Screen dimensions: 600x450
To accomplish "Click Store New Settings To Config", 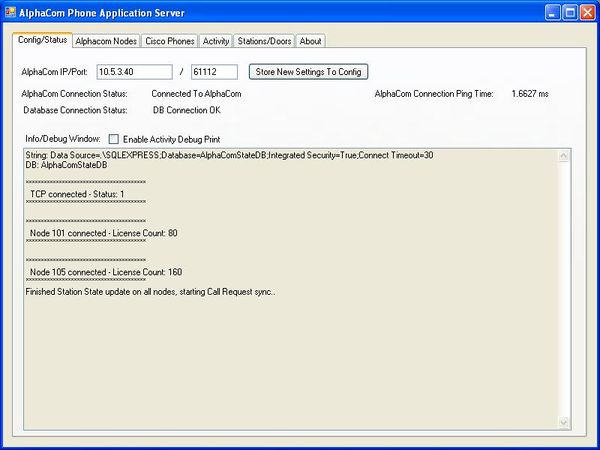I will click(308, 72).
